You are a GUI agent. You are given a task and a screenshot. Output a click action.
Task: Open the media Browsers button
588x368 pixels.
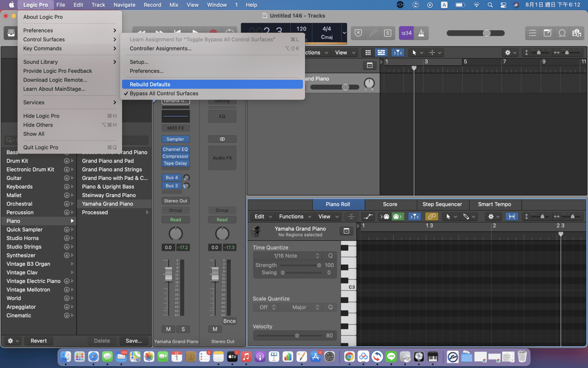click(577, 33)
